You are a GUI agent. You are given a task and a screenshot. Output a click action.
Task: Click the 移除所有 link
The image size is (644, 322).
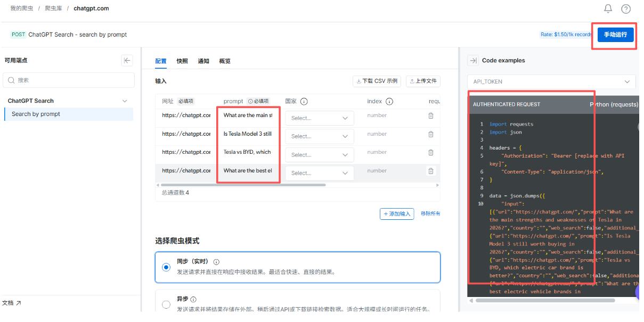(x=430, y=213)
